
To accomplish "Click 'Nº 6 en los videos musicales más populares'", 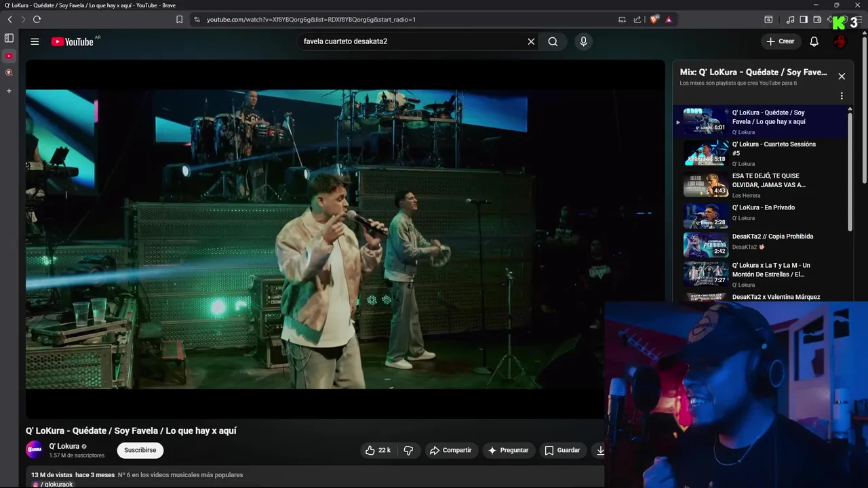I will [180, 475].
